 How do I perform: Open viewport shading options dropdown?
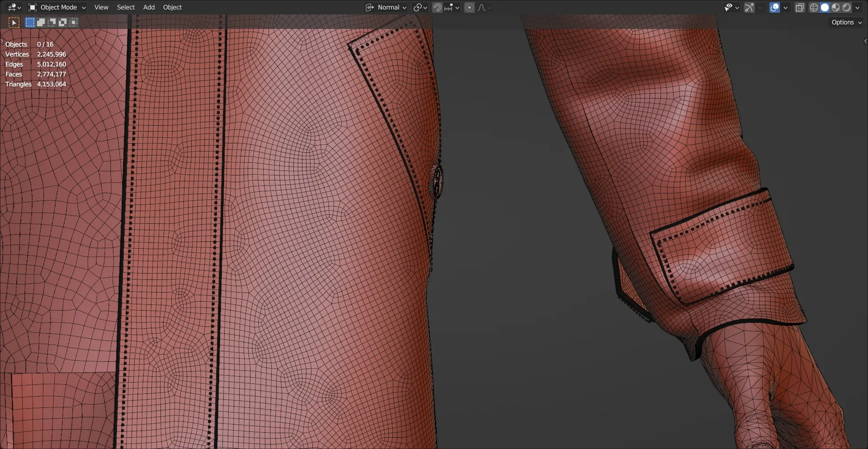[858, 7]
